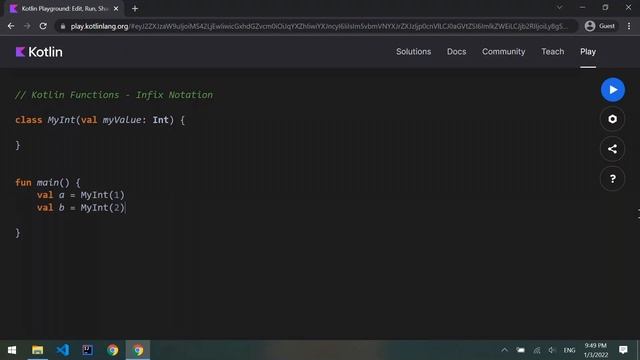Open a new browser tab
Screen dimensions: 640x360
tap(135, 9)
